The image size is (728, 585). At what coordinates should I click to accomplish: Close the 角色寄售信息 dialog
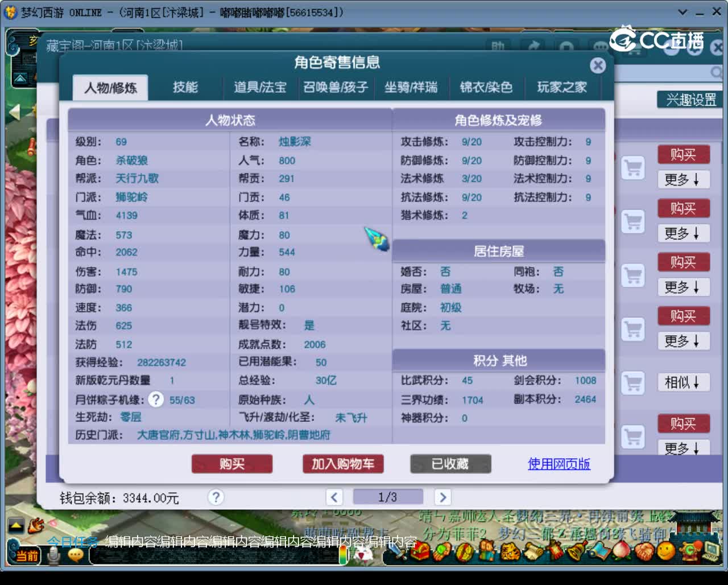[x=598, y=65]
